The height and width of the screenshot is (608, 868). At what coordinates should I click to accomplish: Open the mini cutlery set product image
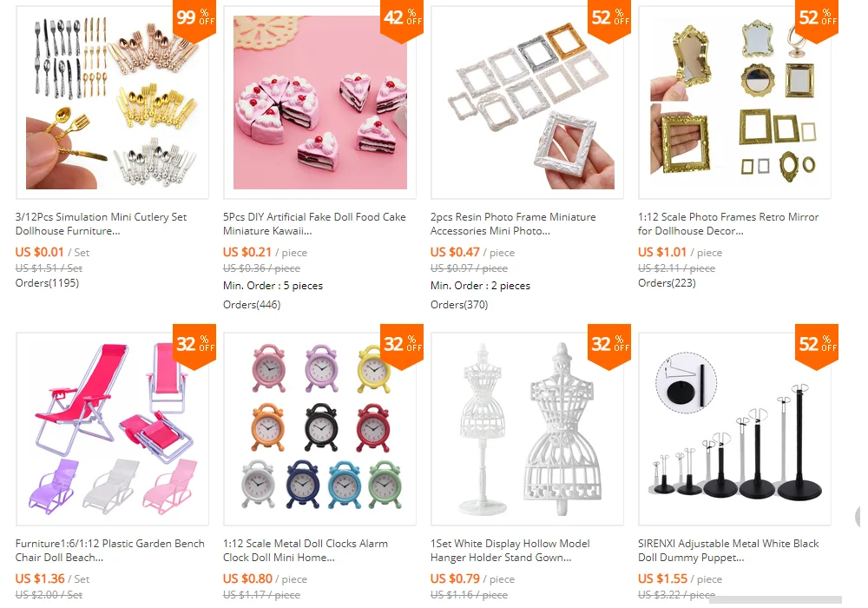tap(112, 102)
